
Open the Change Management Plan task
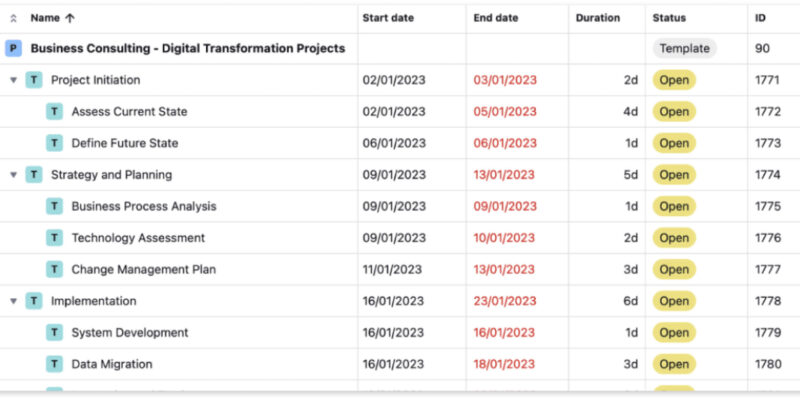[143, 270]
